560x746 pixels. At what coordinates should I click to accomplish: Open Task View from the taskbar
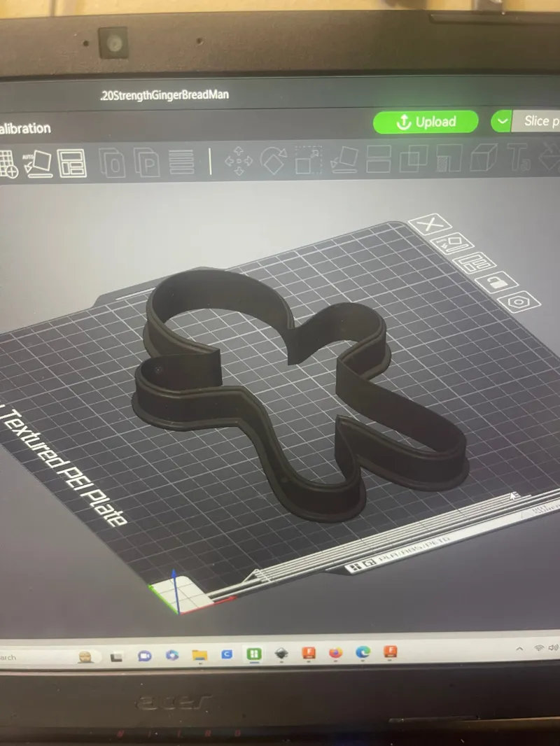(116, 657)
